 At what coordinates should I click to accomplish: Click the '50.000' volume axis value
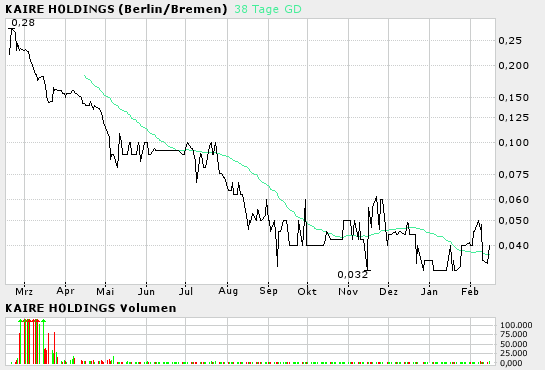[x=514, y=344]
